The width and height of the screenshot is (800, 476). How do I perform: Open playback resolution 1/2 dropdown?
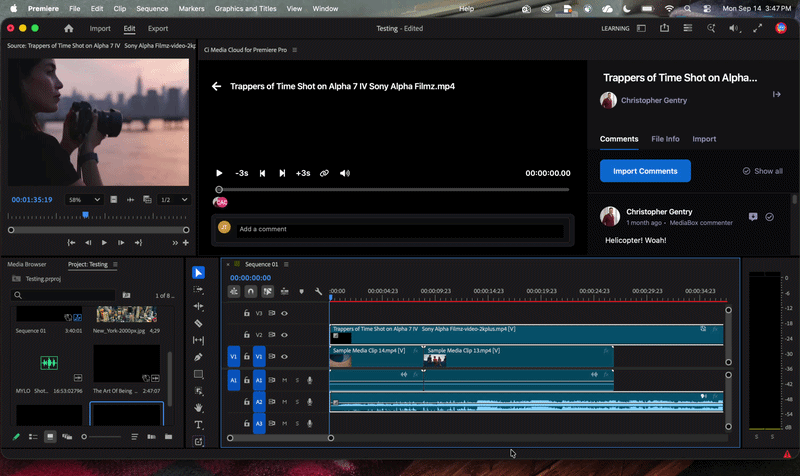tap(173, 199)
